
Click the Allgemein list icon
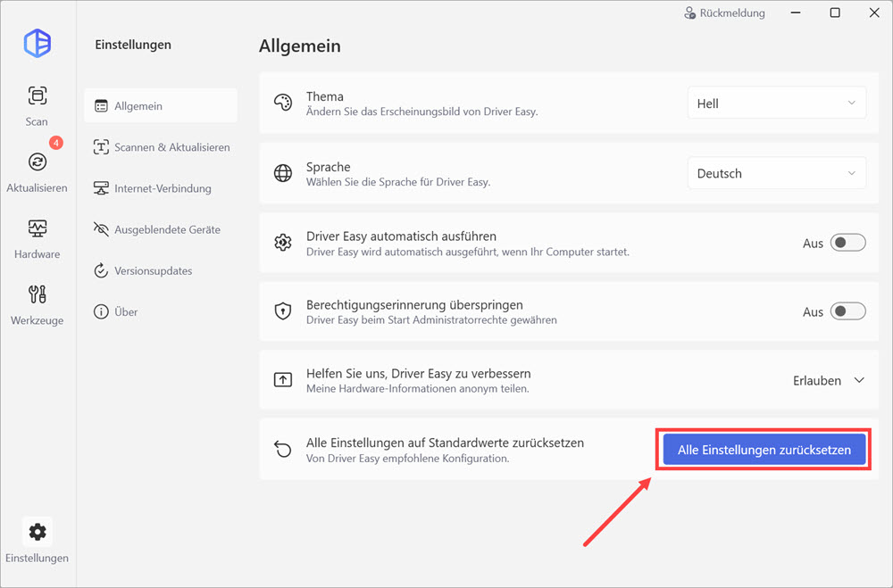click(x=102, y=106)
